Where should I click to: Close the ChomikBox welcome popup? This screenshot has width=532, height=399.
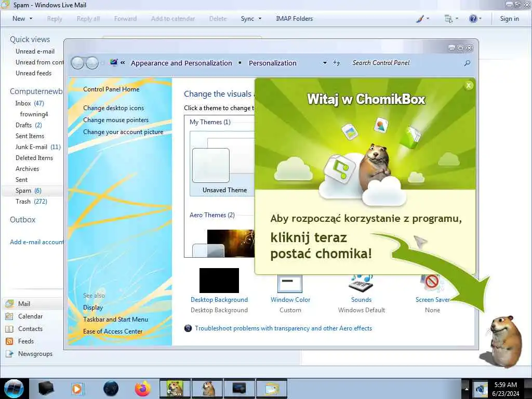tap(469, 86)
